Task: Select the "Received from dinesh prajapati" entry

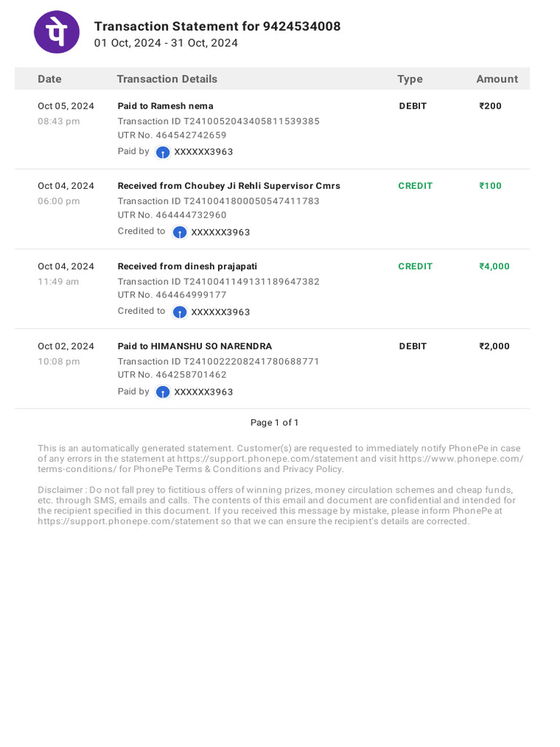Action: click(x=187, y=266)
